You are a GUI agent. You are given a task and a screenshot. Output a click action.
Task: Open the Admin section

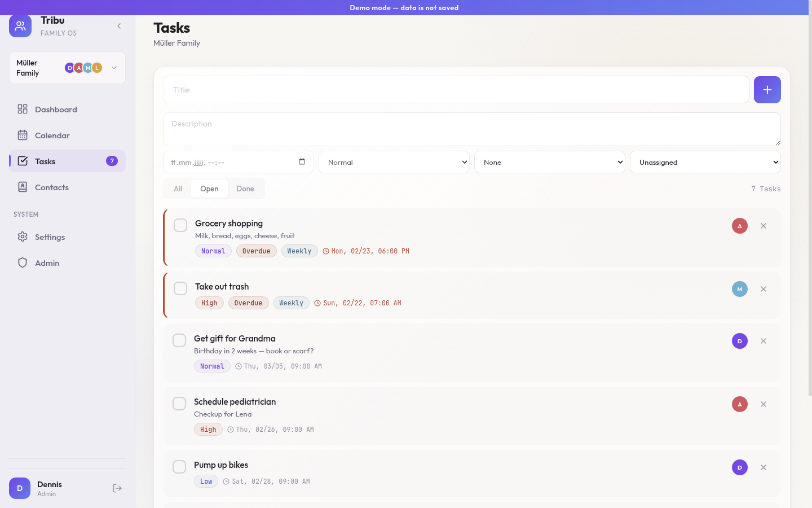[x=67, y=263]
